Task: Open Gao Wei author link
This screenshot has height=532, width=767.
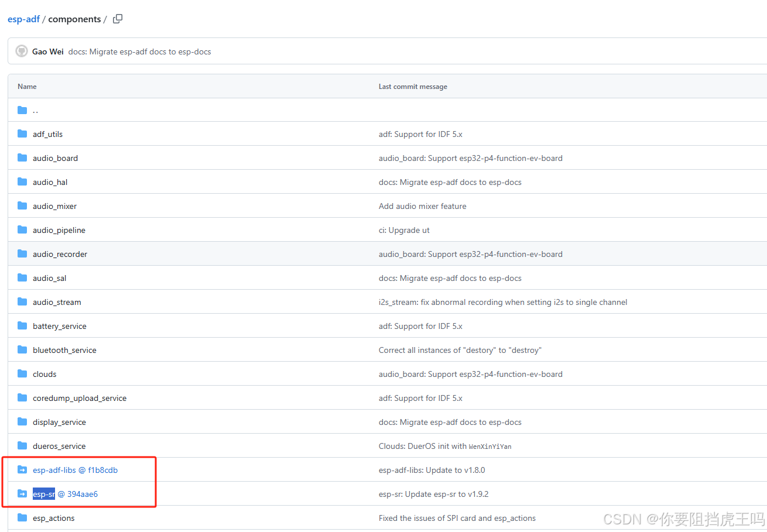Action: [48, 52]
